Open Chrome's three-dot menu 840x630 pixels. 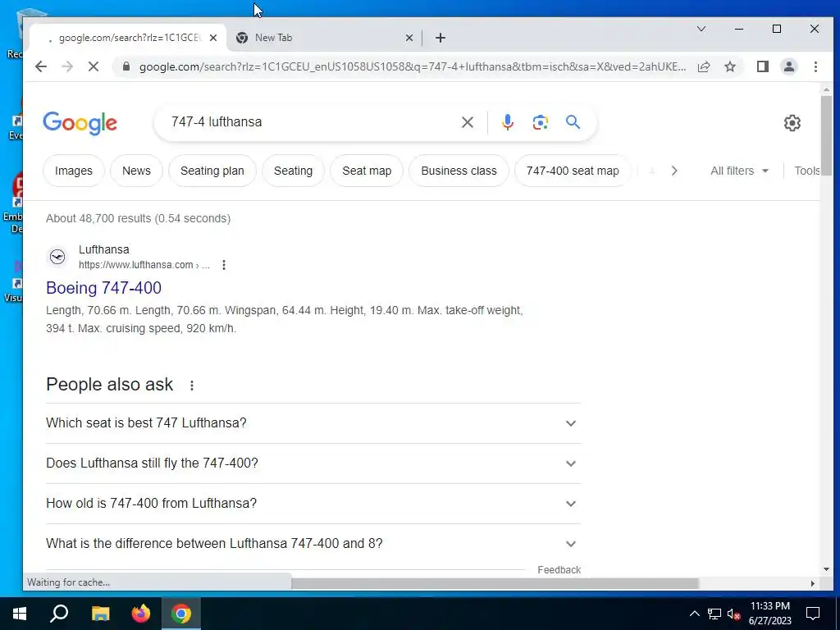click(x=815, y=66)
